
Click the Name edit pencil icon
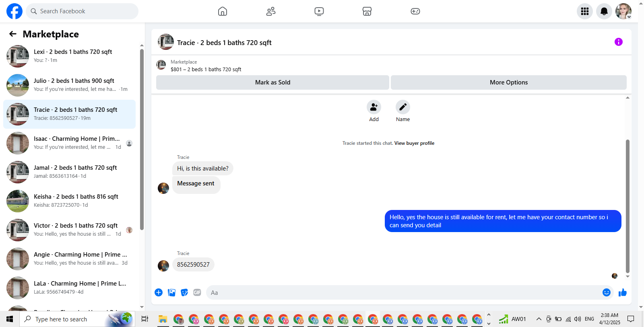tap(403, 107)
